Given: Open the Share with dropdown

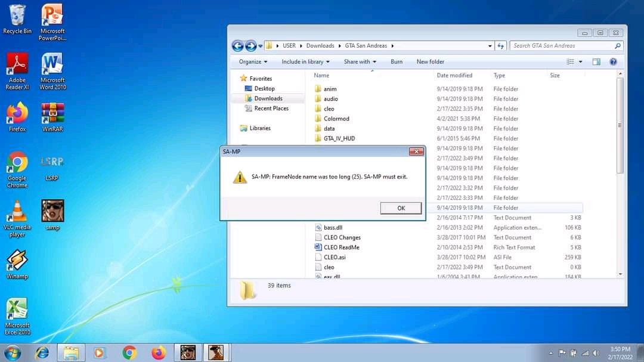Looking at the screenshot, I should (x=360, y=61).
